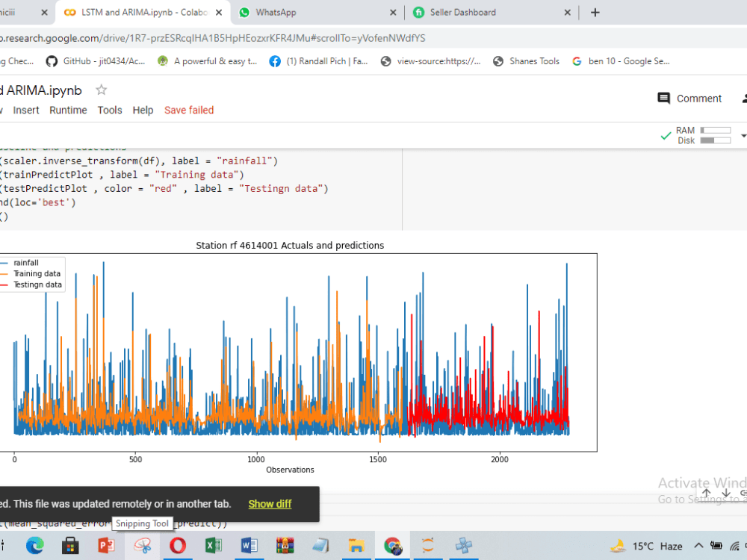Expand the resources dropdown arrow near Disk meter

(x=742, y=135)
